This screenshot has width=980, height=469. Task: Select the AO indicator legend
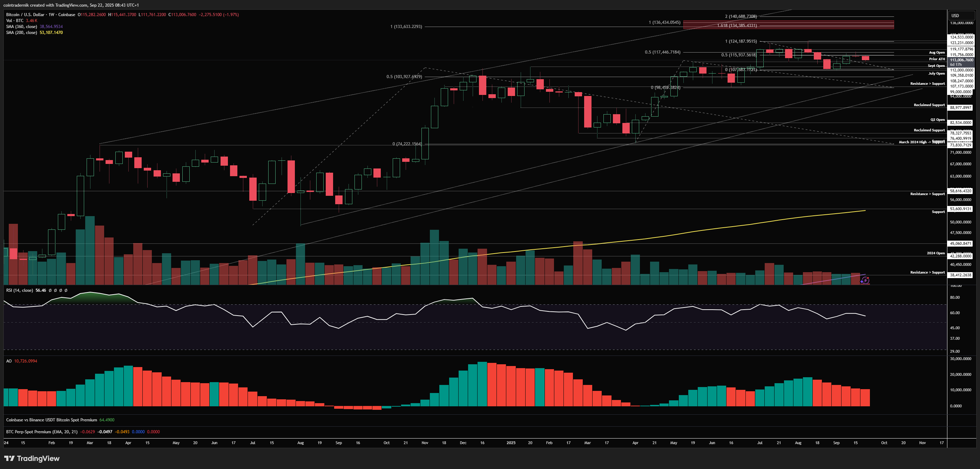(x=8, y=361)
